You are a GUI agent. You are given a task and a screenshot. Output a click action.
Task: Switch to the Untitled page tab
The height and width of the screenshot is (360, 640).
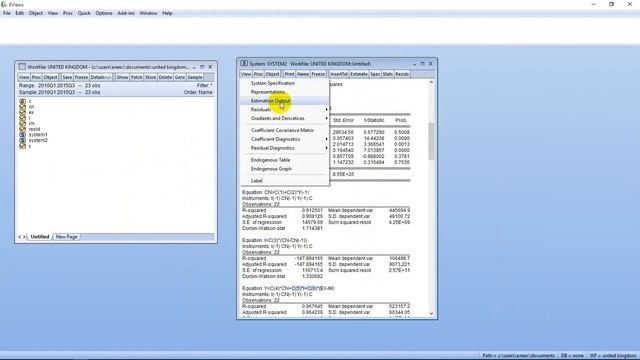pos(40,237)
